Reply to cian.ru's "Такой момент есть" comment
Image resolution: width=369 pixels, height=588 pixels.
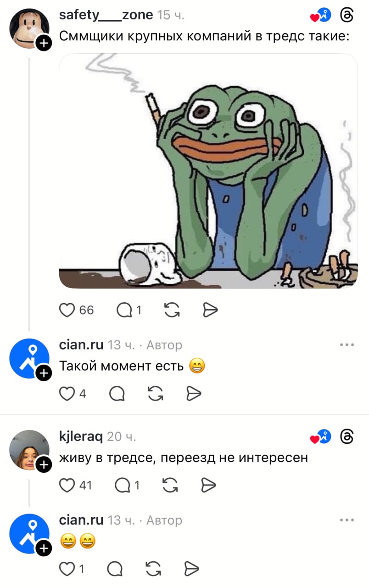click(x=117, y=393)
